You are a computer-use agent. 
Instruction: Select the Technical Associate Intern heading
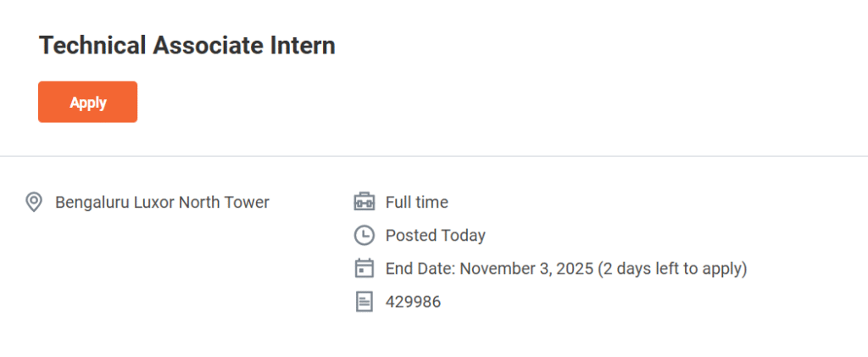pyautogui.click(x=187, y=46)
